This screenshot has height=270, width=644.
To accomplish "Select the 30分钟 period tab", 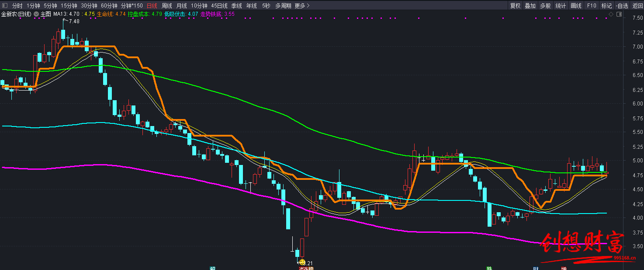I will pos(89,6).
